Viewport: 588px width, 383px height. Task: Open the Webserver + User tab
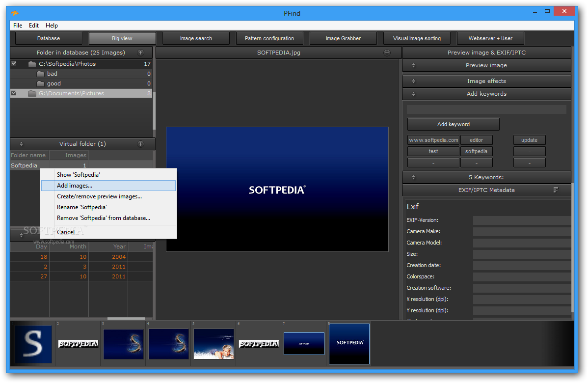[490, 38]
